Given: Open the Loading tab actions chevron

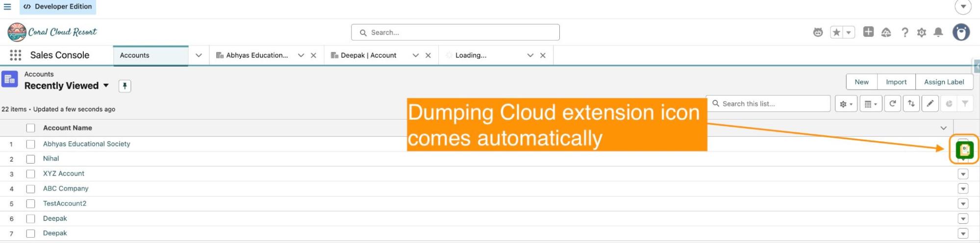Looking at the screenshot, I should [530, 55].
